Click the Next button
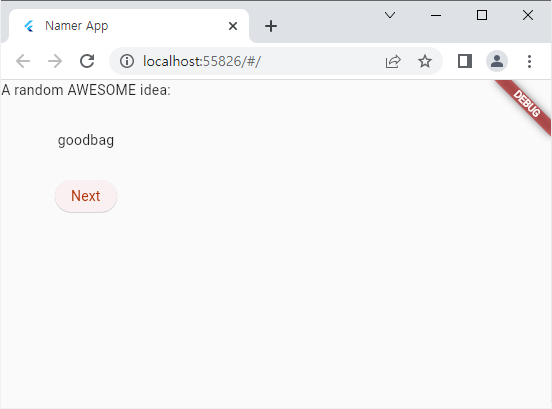Viewport: 552px width, 409px height. click(86, 196)
